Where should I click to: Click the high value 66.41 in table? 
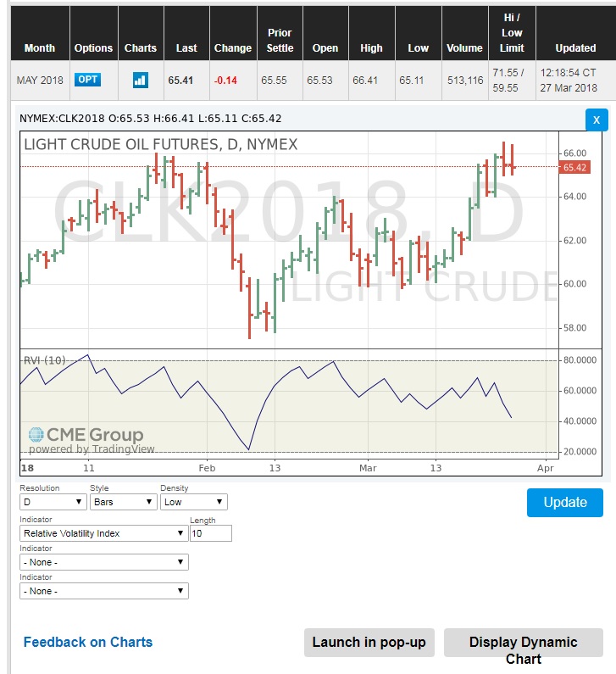(365, 81)
